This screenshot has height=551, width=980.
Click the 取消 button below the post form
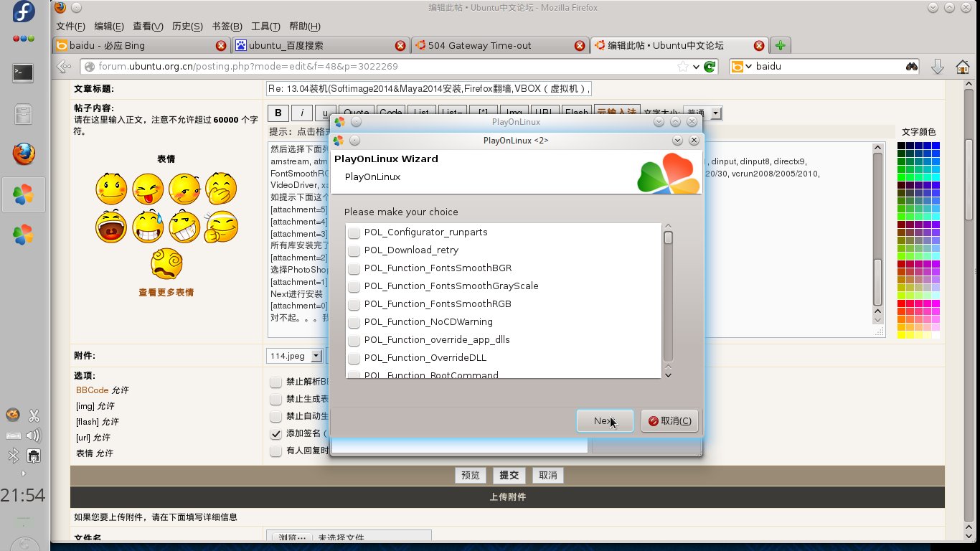548,475
